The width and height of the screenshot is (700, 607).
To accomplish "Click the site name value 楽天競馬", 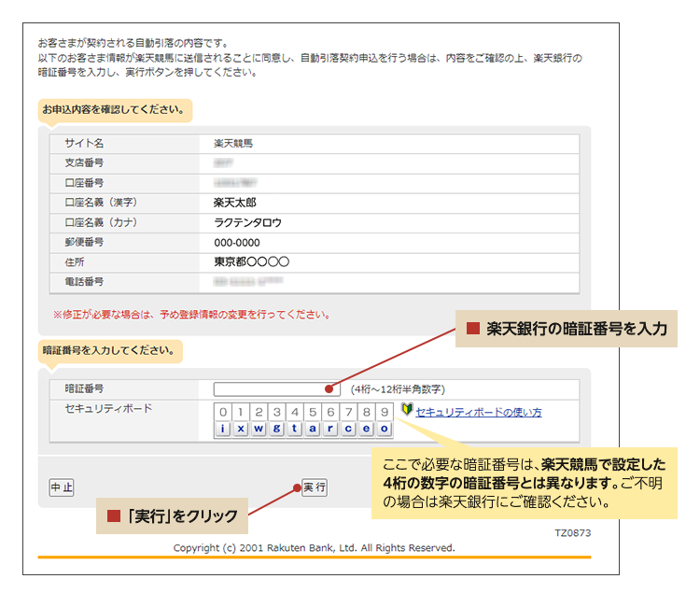I will (233, 144).
